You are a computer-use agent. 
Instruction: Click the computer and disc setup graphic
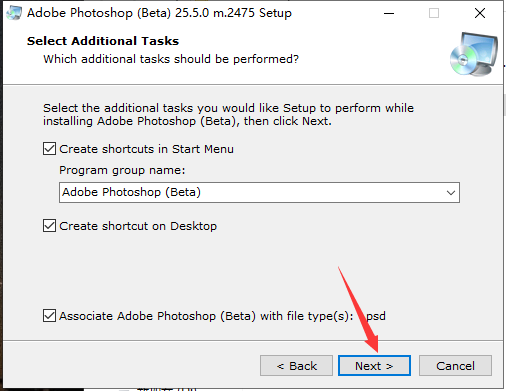click(474, 54)
